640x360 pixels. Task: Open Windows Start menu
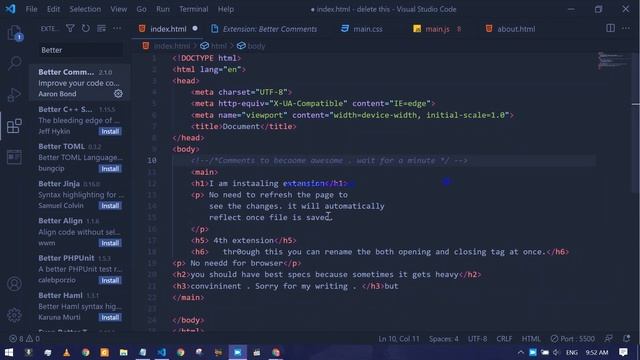[x=9, y=352]
